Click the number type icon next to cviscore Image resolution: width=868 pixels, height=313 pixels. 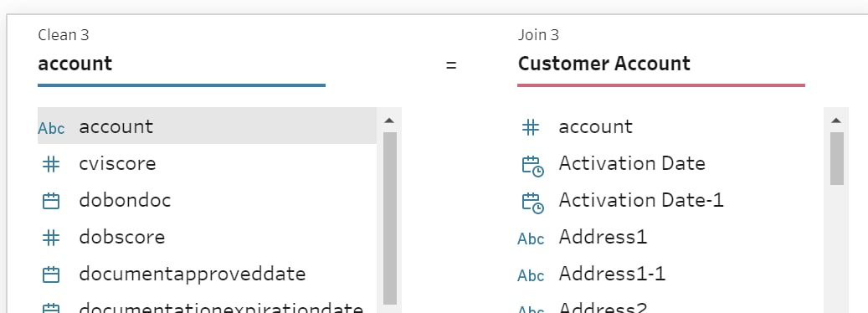[x=51, y=164]
